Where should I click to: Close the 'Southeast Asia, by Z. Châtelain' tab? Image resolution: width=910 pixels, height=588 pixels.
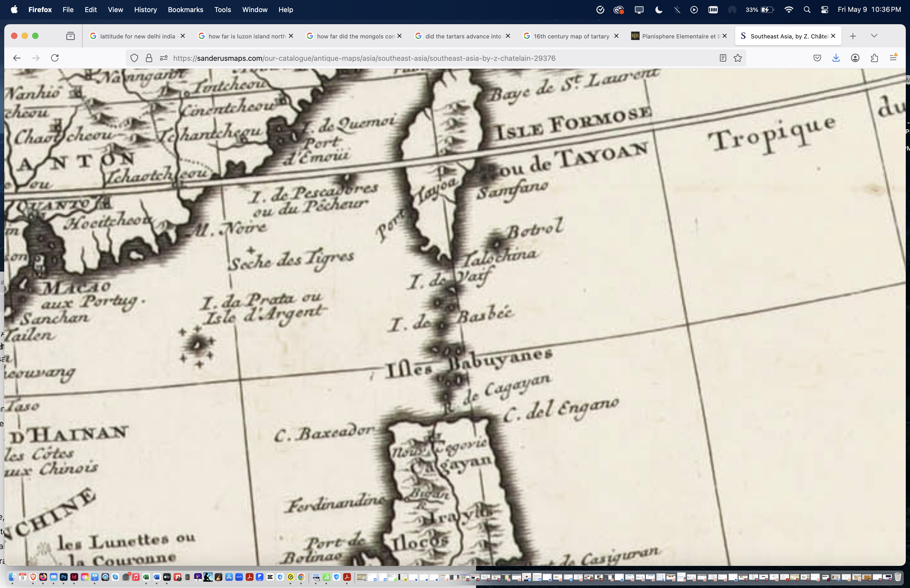(833, 36)
